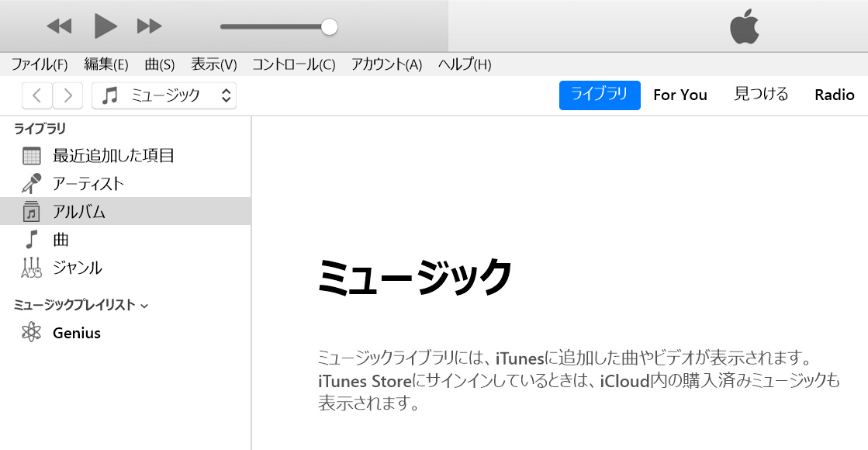Skip forward with the fast-forward button
The height and width of the screenshot is (450, 868).
[149, 26]
